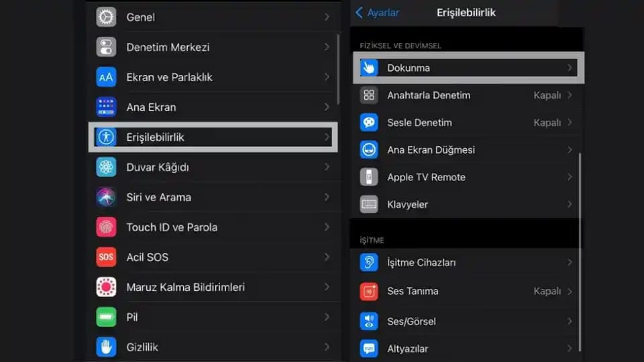Tap the Siri ve Arama icon
This screenshot has height=362, width=644.
[106, 197]
